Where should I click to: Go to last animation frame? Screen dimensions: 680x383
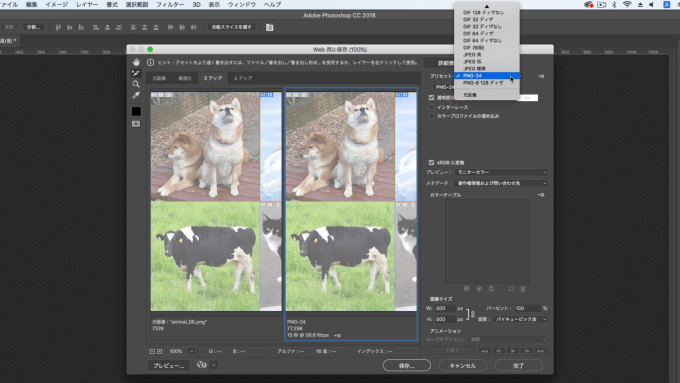pos(540,350)
